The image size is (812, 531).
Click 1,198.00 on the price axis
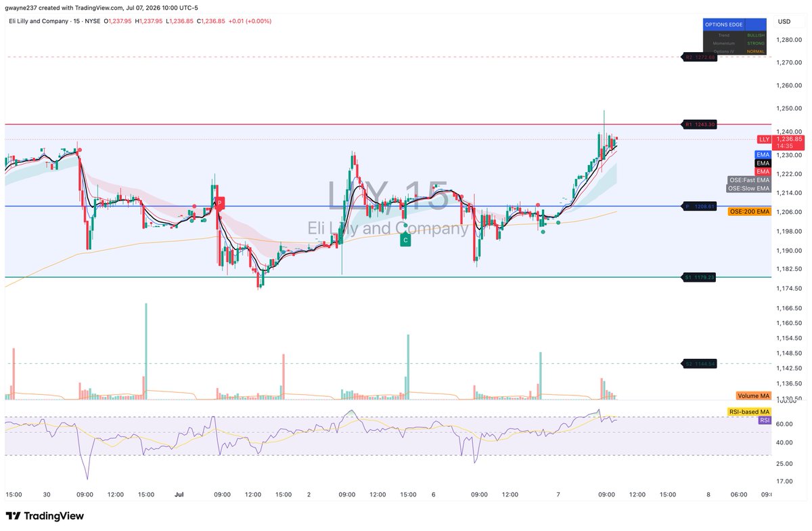coord(789,231)
